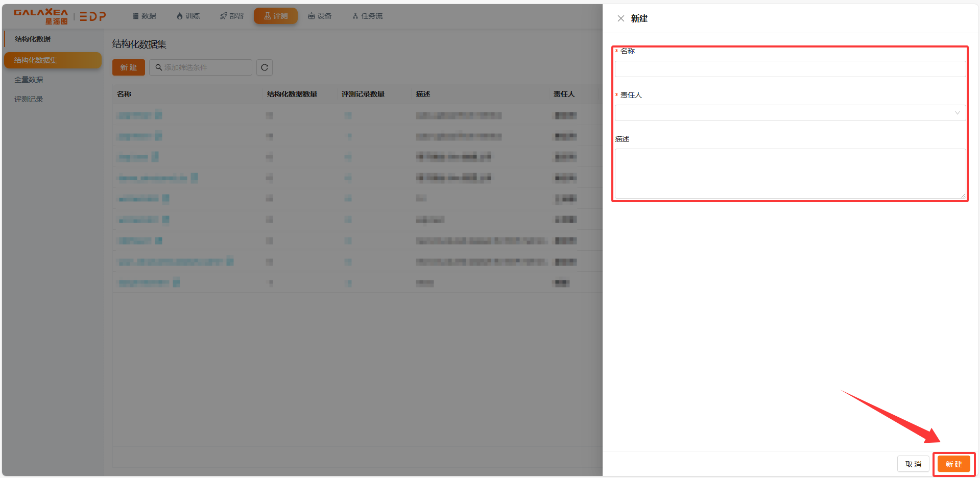Select the 评测 tab in the top bar
Image resolution: width=980 pixels, height=478 pixels.
point(276,16)
